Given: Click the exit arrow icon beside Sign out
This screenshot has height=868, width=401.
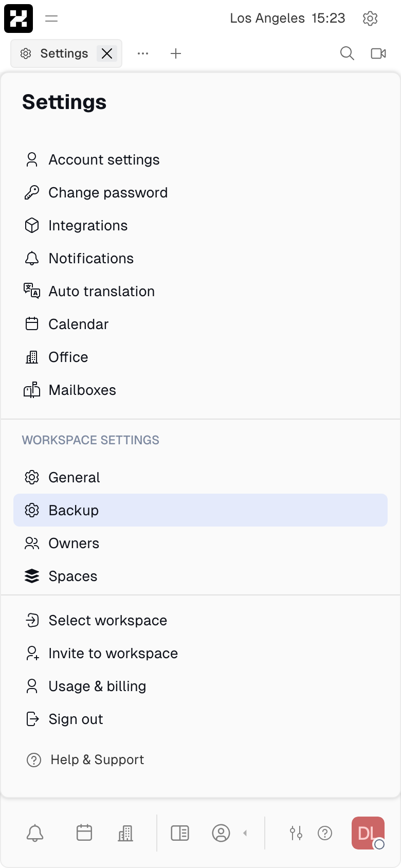Looking at the screenshot, I should (32, 719).
